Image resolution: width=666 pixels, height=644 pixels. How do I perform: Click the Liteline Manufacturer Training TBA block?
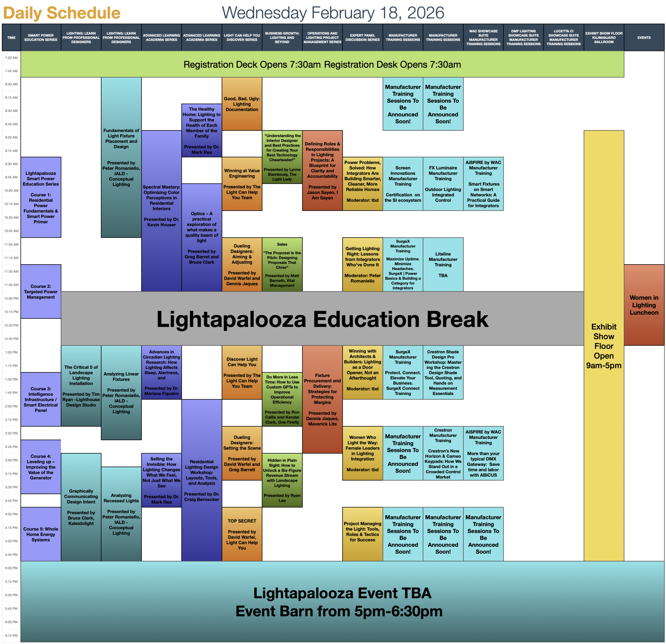pos(443,264)
